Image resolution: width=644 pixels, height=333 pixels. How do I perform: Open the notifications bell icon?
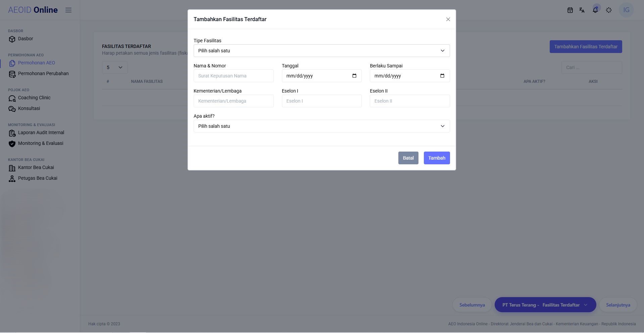595,10
